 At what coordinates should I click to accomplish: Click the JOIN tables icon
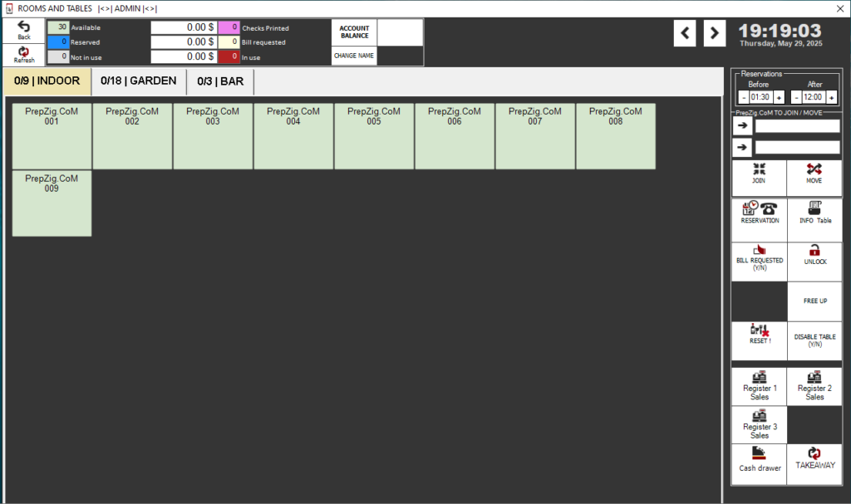(x=759, y=178)
